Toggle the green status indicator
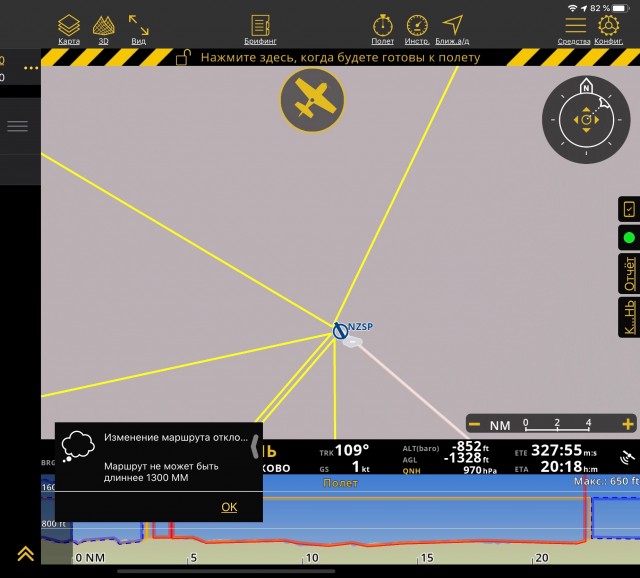 click(629, 238)
